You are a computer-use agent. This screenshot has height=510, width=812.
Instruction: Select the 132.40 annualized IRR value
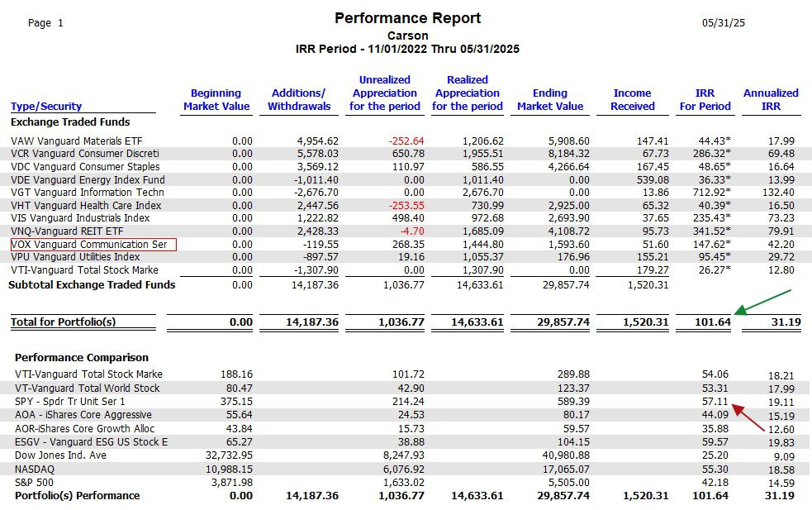(778, 193)
